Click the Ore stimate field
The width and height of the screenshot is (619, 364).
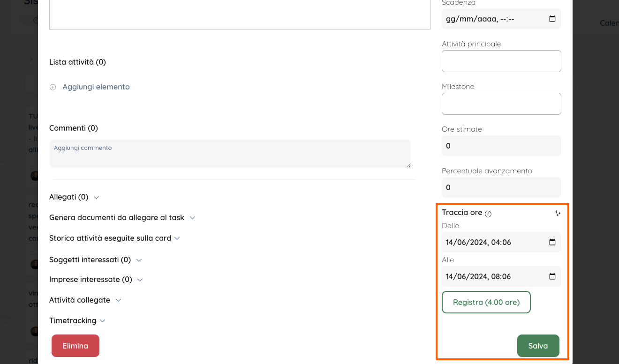[501, 146]
